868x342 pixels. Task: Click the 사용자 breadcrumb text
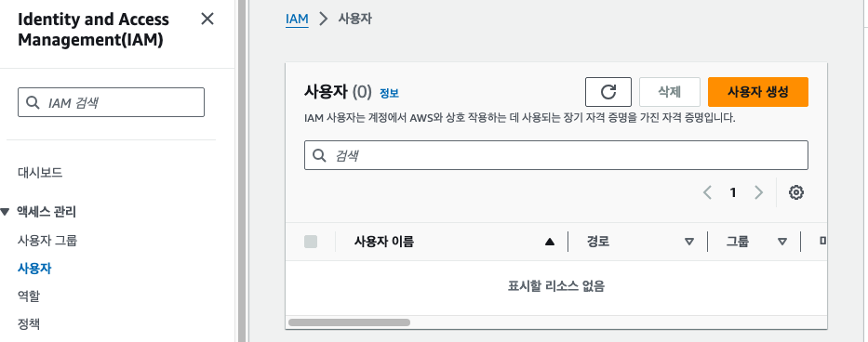pyautogui.click(x=354, y=19)
